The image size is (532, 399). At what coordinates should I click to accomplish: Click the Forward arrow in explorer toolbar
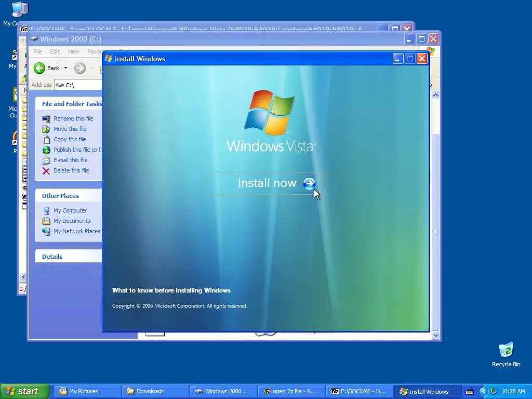click(x=80, y=68)
